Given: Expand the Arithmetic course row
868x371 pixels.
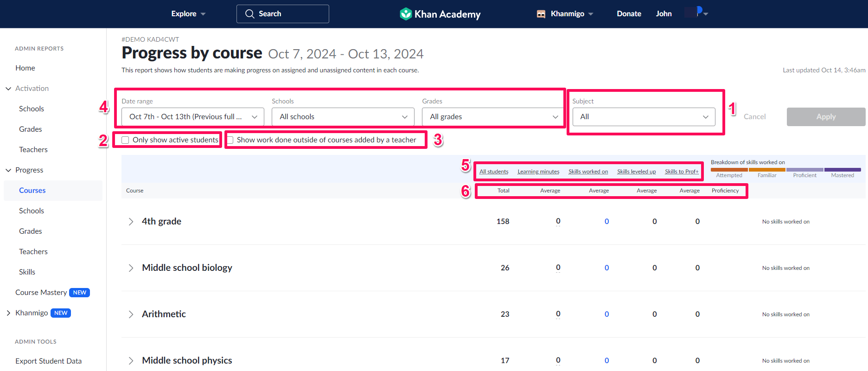Looking at the screenshot, I should (x=131, y=314).
